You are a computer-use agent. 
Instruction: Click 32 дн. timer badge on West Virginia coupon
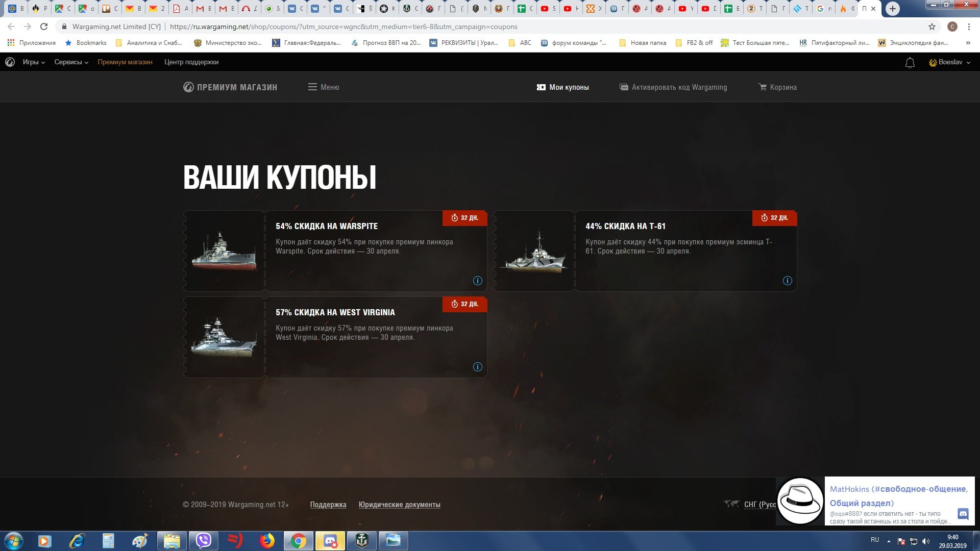pos(464,304)
